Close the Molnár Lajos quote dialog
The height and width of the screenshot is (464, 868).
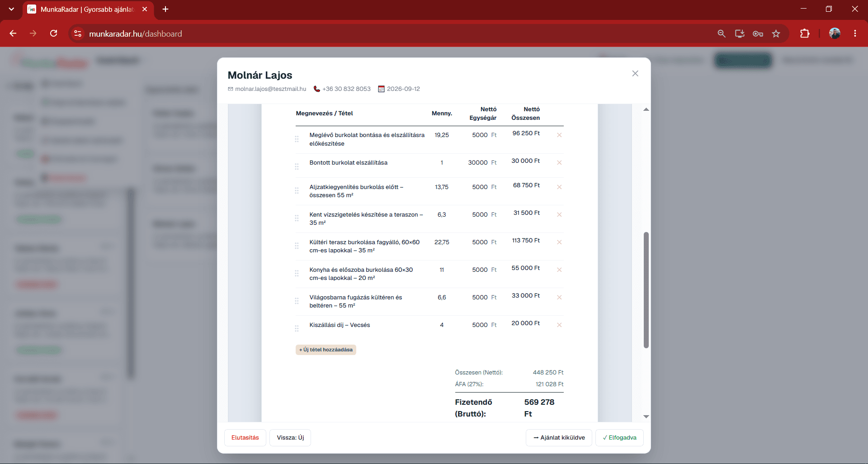(x=635, y=73)
